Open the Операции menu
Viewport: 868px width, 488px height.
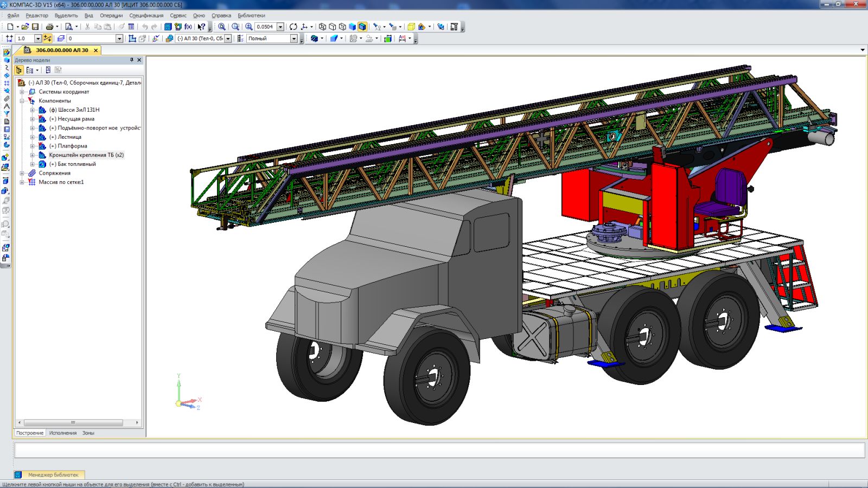(x=111, y=16)
